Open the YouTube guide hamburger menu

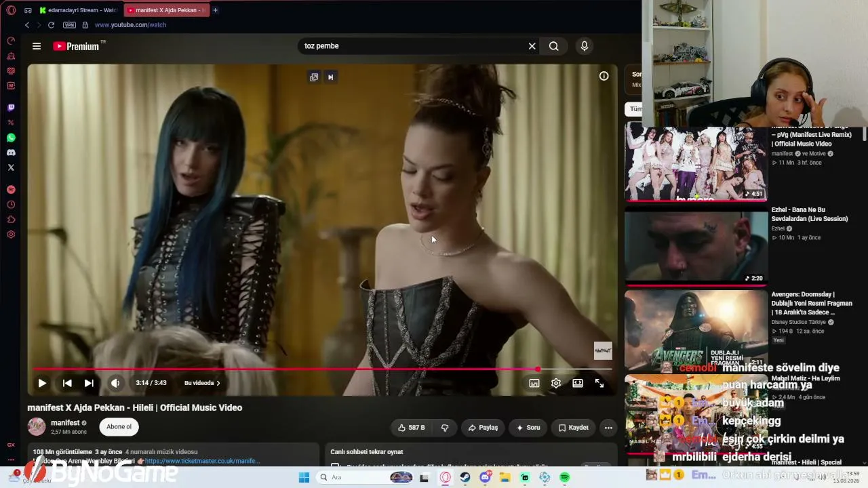pos(37,46)
